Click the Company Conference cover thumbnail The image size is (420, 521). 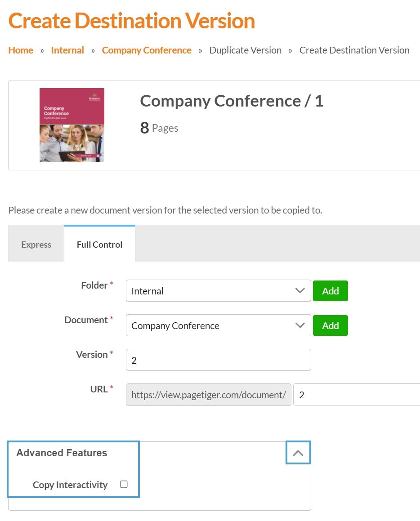pos(72,125)
